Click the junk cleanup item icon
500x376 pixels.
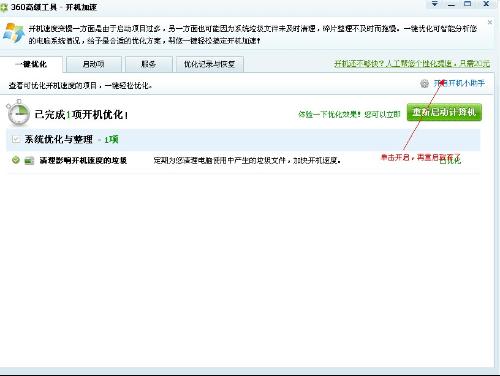(29, 161)
